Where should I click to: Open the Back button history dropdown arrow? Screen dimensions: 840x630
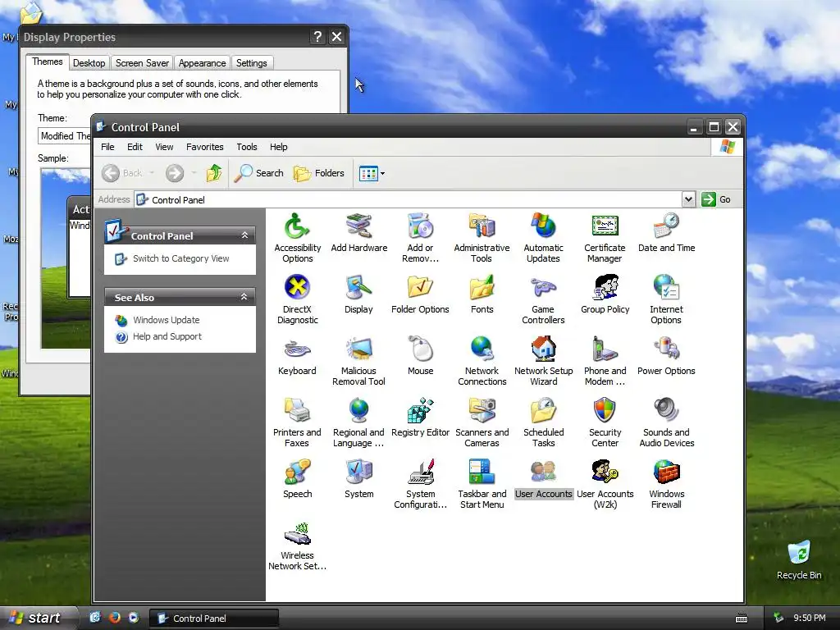[x=152, y=172]
